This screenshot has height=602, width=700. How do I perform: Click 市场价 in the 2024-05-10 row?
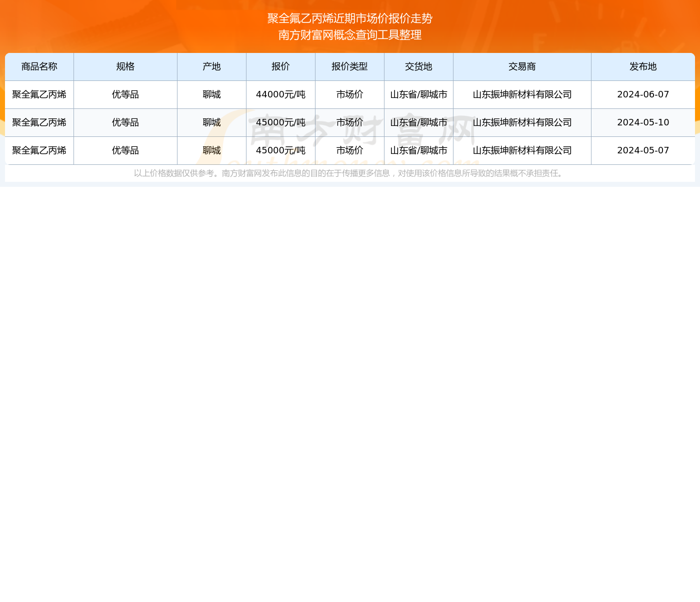pyautogui.click(x=350, y=122)
